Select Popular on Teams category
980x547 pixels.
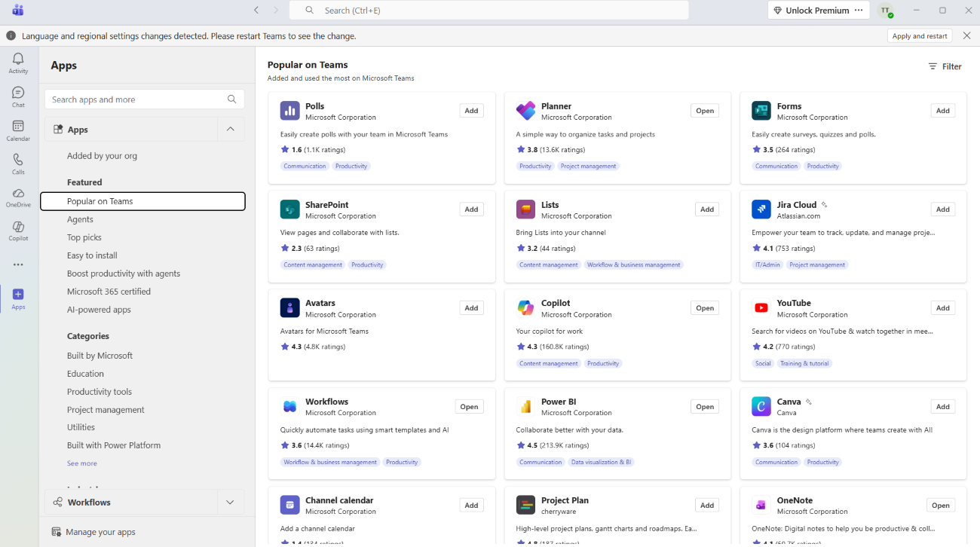[142, 201]
